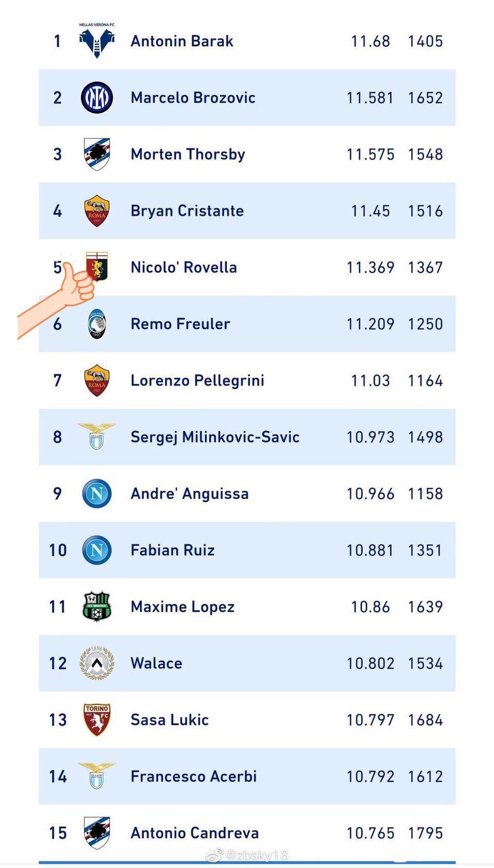Select the Sampdoria crest next to Thorsby
Viewport: 494px width, 868px height.
pyautogui.click(x=97, y=154)
